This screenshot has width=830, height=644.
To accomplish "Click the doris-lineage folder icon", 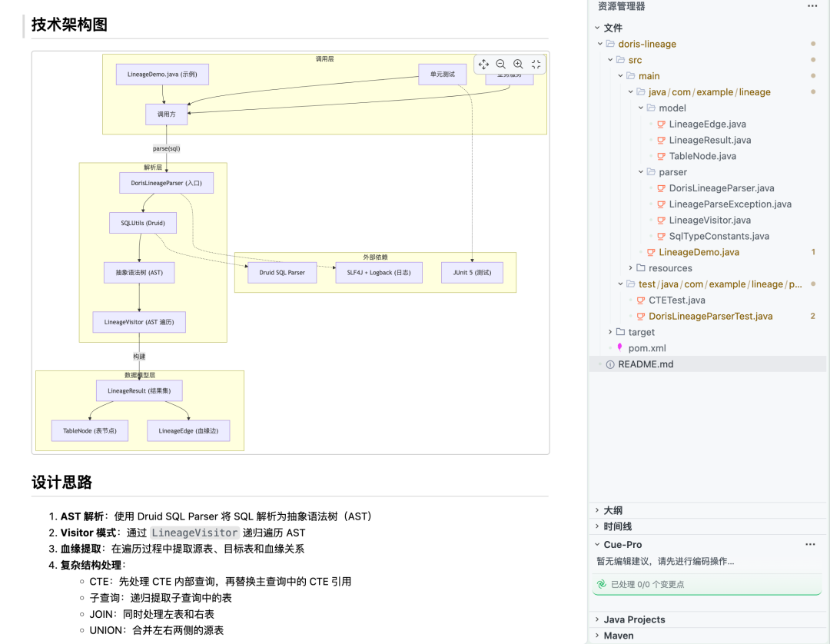I will pos(610,44).
